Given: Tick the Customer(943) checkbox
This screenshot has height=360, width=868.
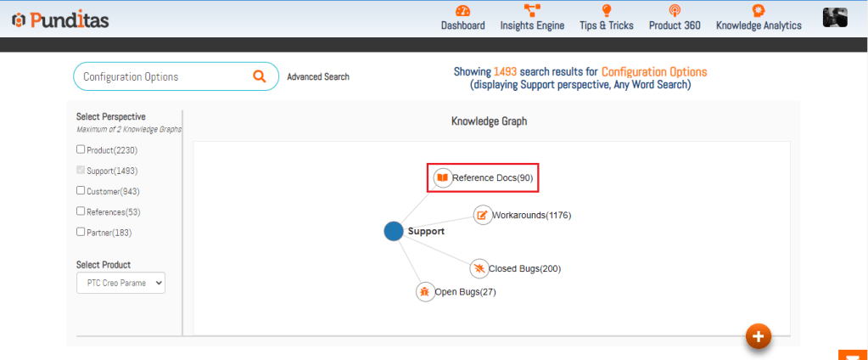Looking at the screenshot, I should pos(81,191).
